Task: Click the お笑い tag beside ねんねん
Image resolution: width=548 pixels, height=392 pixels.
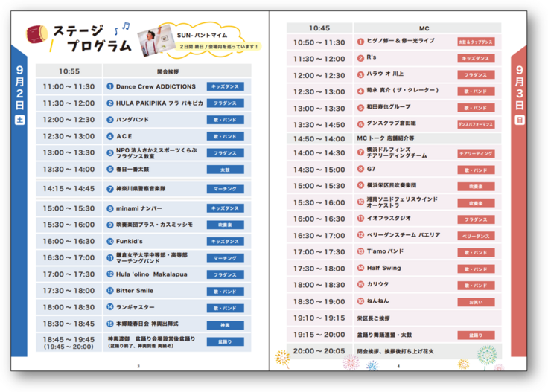Action: point(475,302)
